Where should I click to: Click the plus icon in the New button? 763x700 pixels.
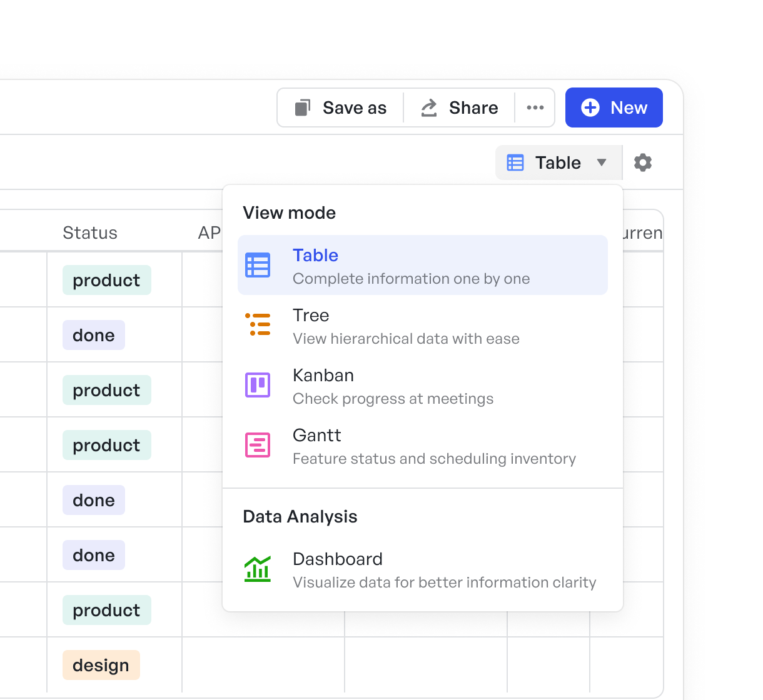[590, 107]
